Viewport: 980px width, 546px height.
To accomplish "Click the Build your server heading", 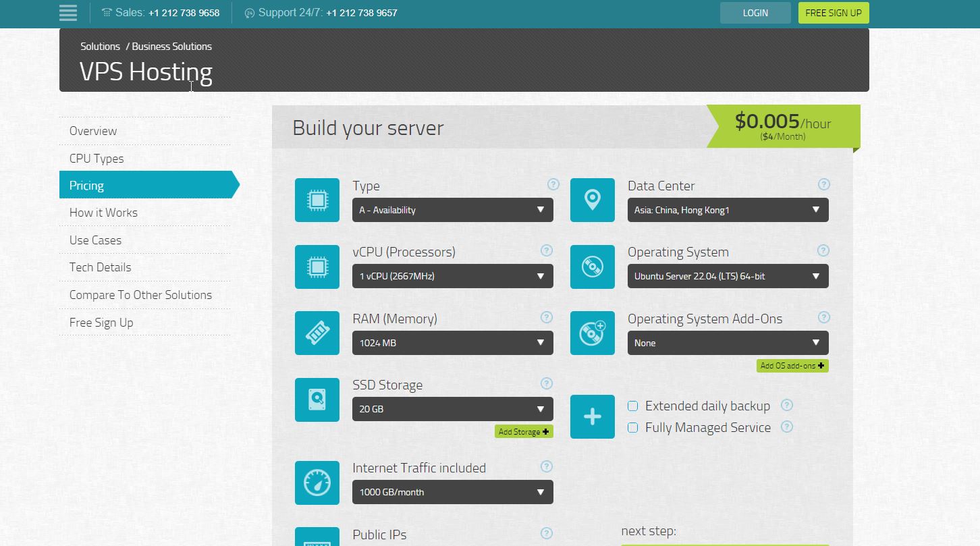I will pos(368,128).
